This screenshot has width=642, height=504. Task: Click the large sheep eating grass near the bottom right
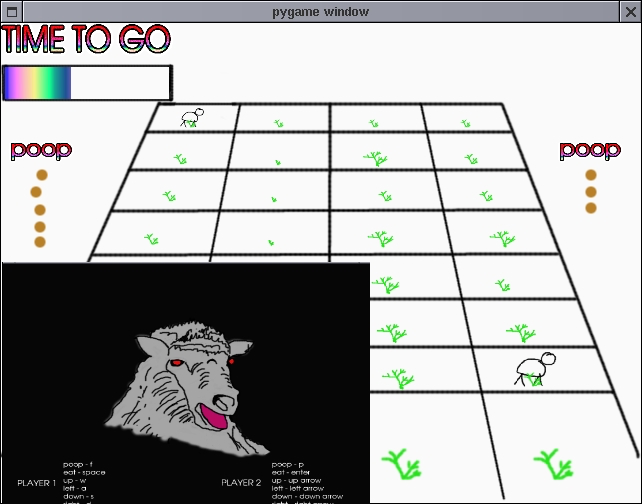(x=535, y=369)
